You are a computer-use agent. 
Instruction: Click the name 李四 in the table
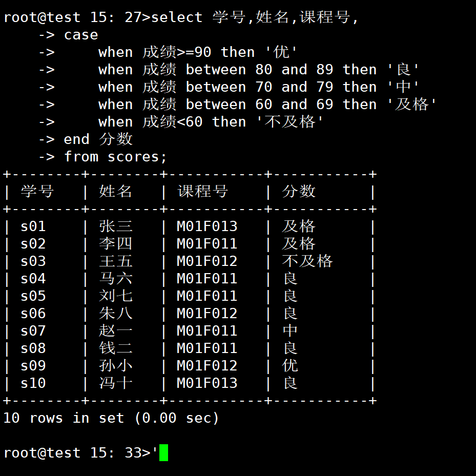115,244
